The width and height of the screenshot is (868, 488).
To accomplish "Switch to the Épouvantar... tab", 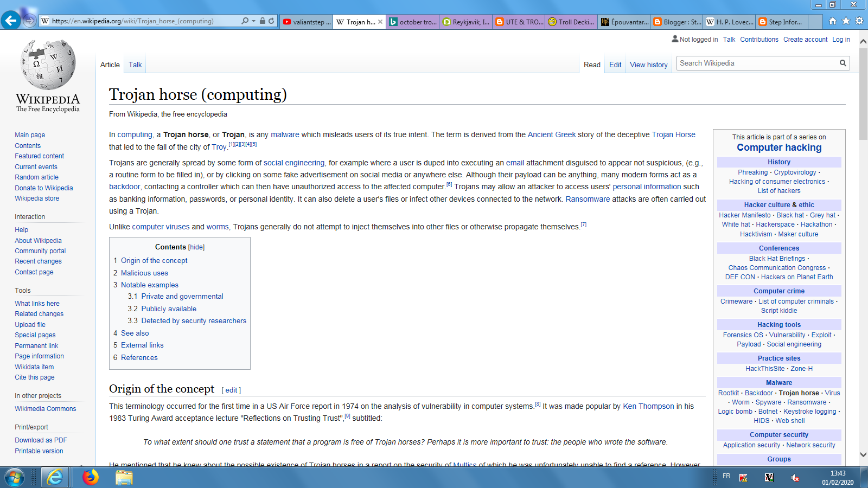I will pos(624,22).
